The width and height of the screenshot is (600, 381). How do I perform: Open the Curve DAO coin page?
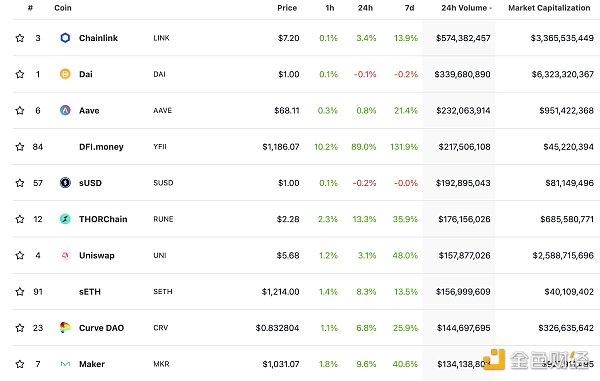(x=101, y=328)
